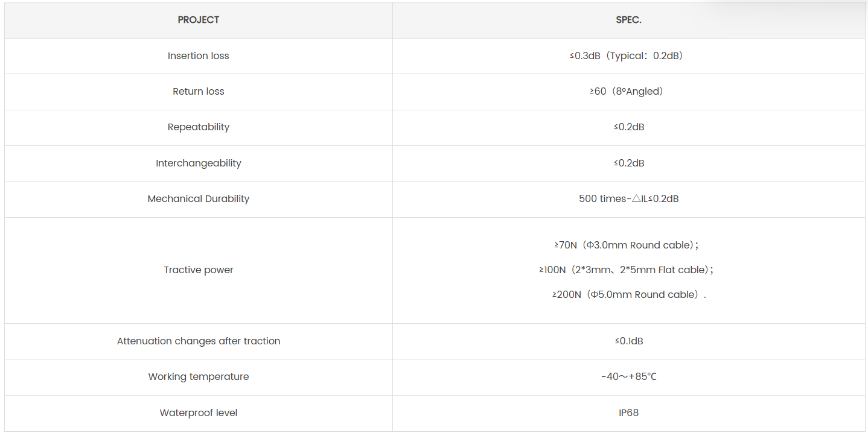Click the -40~+85℃ temperature value
This screenshot has height=433, width=868.
(x=628, y=376)
